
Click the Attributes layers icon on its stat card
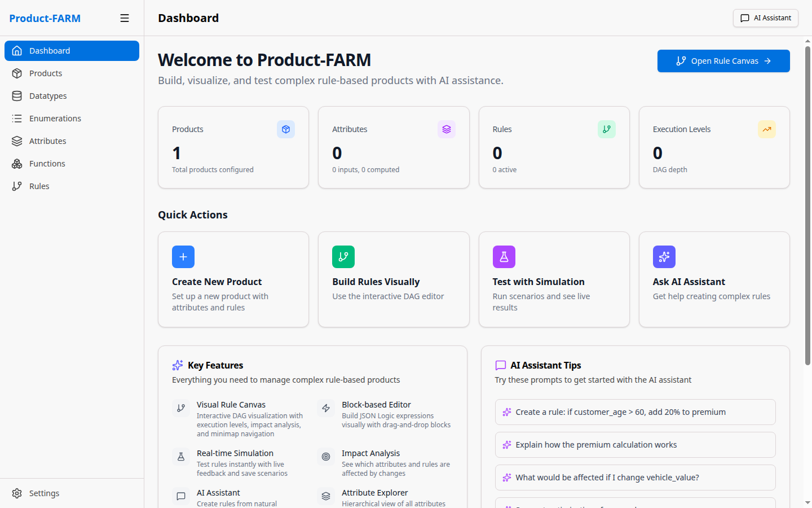point(446,129)
